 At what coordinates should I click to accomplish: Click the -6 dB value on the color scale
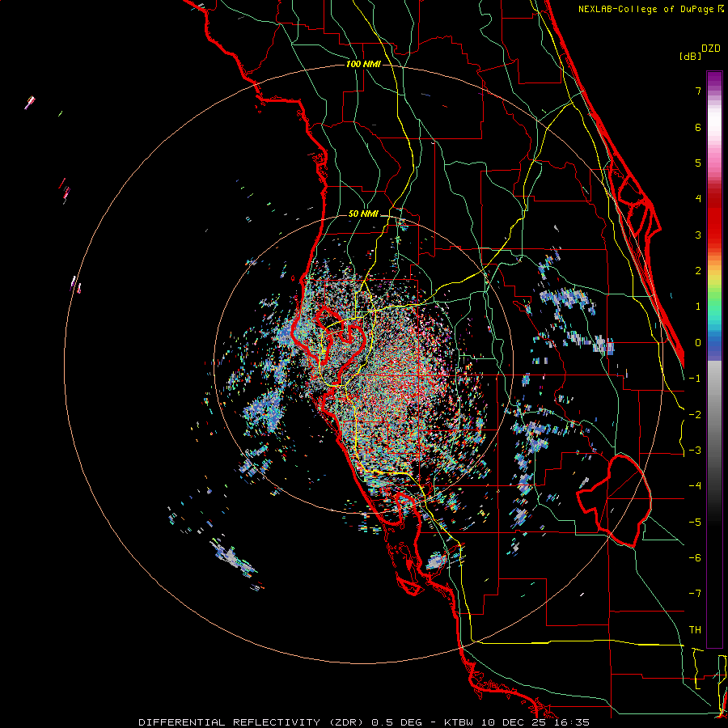pos(695,558)
